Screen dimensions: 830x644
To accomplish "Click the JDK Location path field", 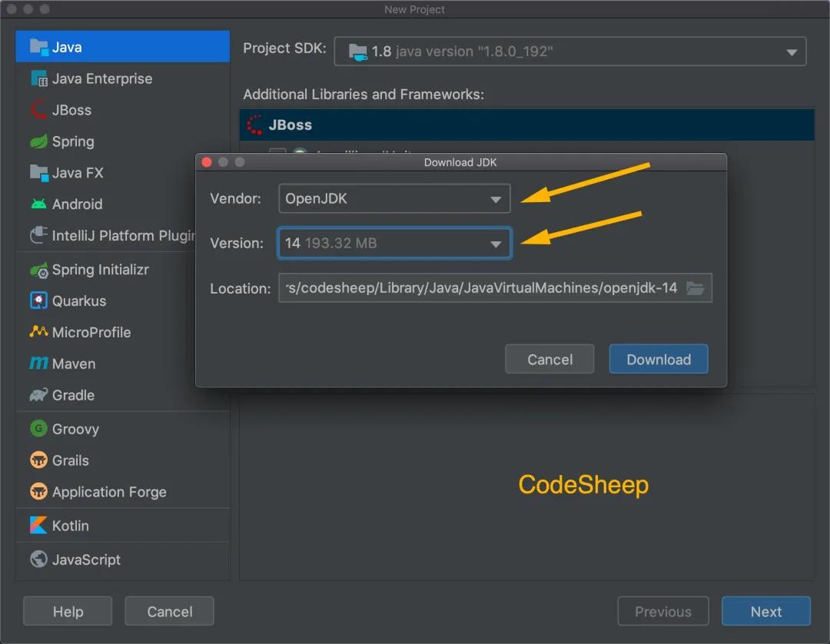I will [x=495, y=288].
